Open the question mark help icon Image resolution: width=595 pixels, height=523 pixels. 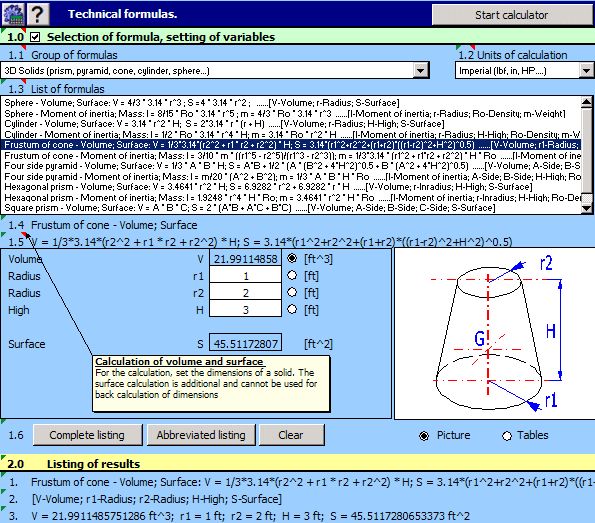coord(37,14)
